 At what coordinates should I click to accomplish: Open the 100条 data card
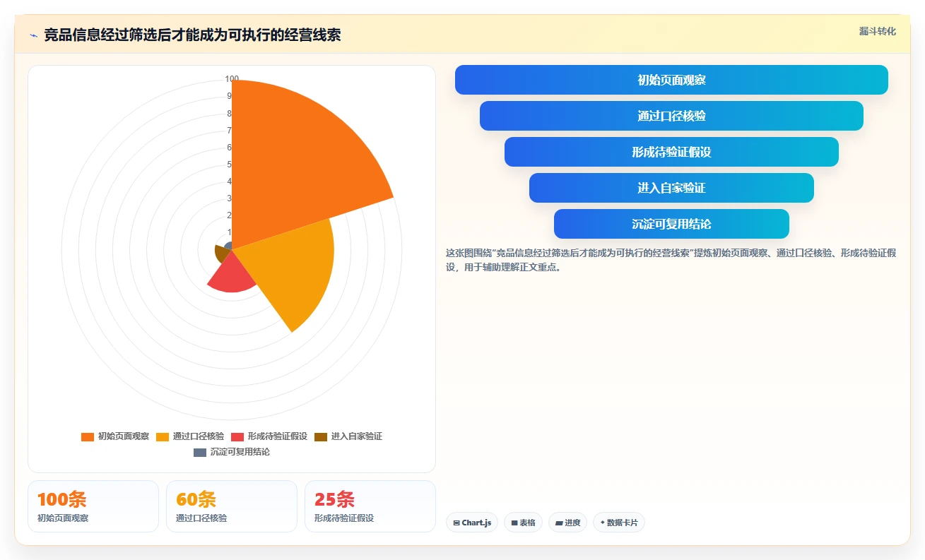tap(93, 506)
